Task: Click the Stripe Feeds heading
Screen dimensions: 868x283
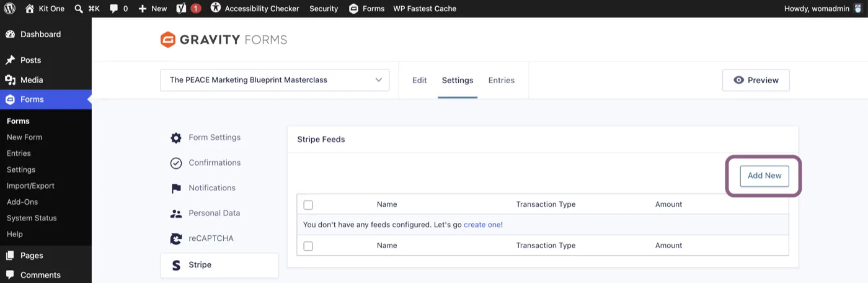Action: [x=321, y=139]
